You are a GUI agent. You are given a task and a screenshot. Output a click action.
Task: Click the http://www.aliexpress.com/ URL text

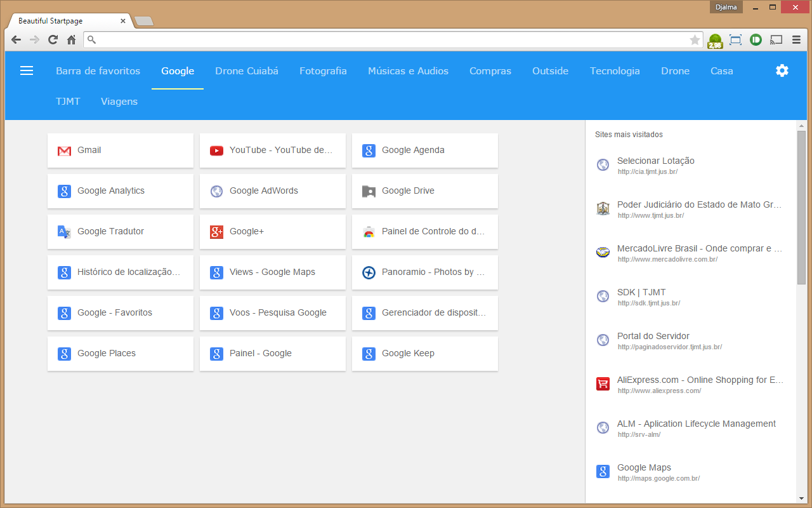(659, 391)
